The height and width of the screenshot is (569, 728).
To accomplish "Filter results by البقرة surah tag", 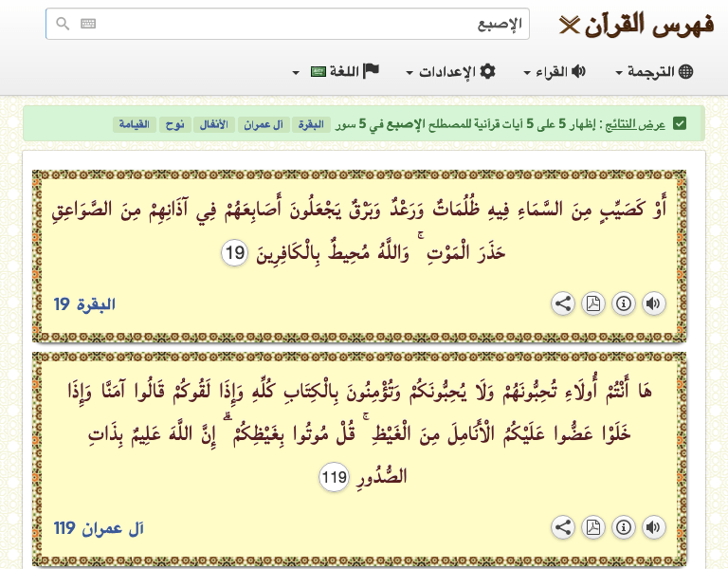I will tap(311, 124).
